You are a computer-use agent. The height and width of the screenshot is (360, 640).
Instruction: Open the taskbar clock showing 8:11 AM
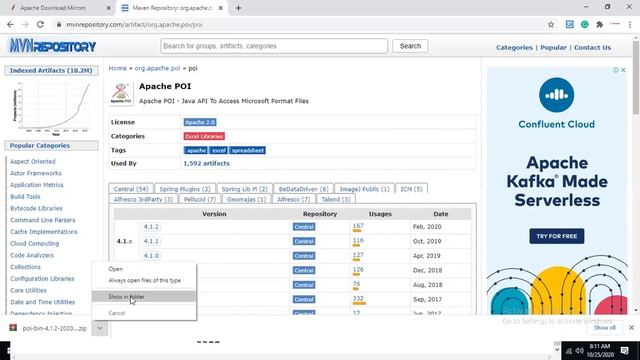click(600, 351)
